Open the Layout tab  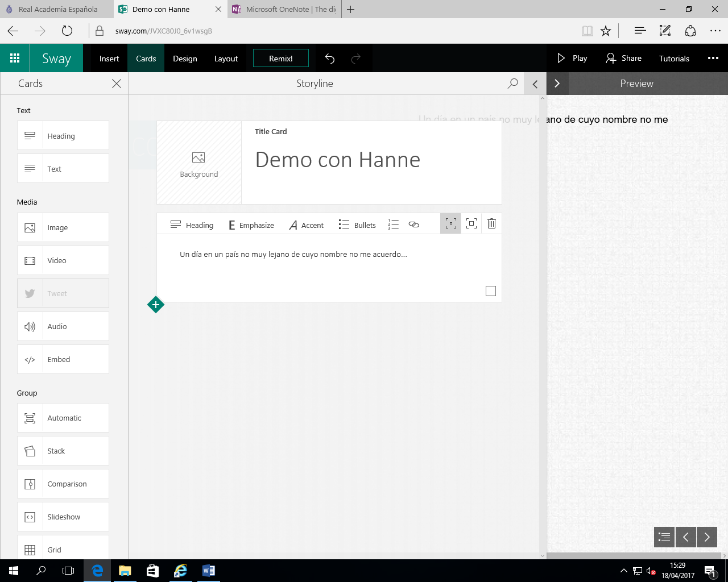[226, 59]
